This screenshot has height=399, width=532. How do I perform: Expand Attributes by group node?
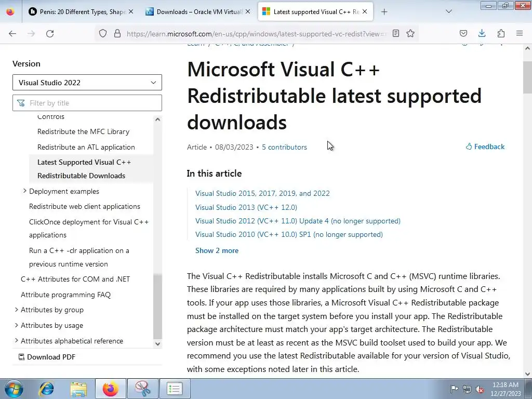pyautogui.click(x=16, y=310)
